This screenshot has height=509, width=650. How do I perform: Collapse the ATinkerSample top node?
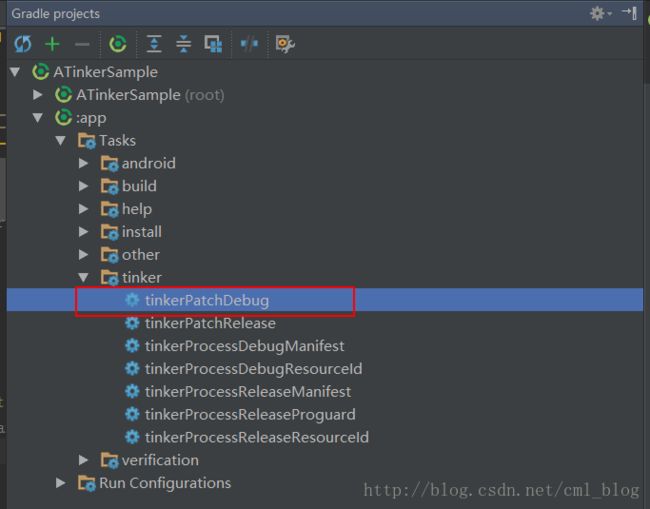[15, 72]
